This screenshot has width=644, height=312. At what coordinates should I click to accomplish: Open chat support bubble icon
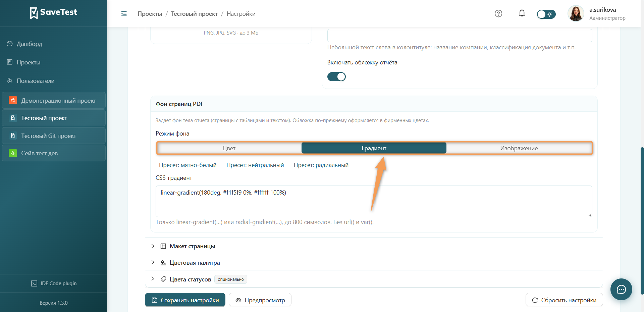(621, 289)
